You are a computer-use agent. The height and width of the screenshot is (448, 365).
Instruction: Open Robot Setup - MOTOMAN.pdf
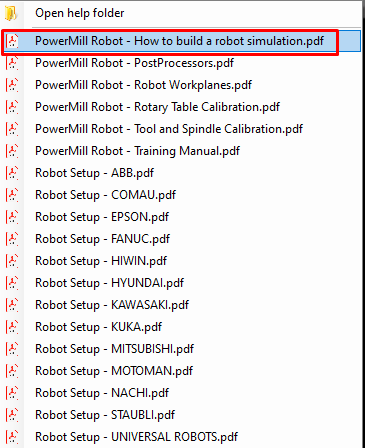coord(182,371)
